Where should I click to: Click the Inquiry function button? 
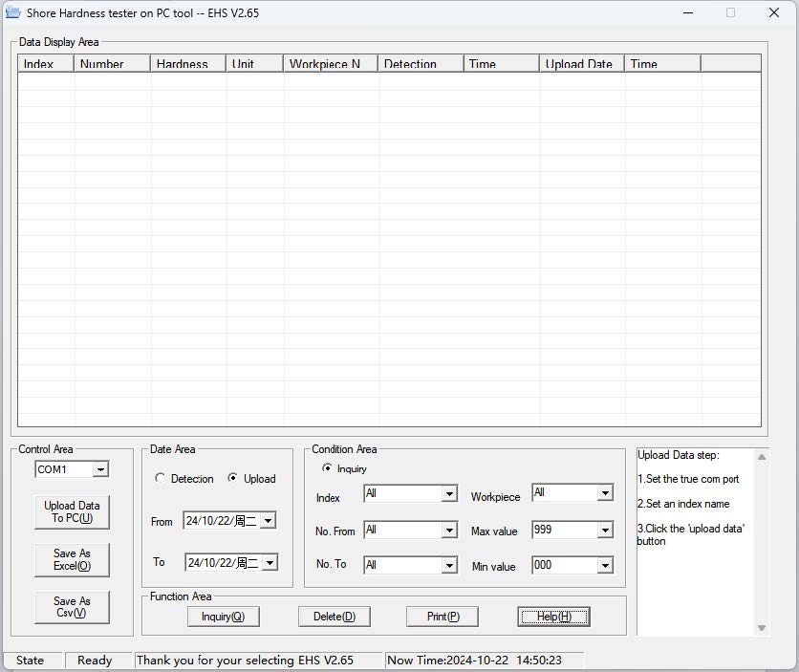pyautogui.click(x=223, y=617)
